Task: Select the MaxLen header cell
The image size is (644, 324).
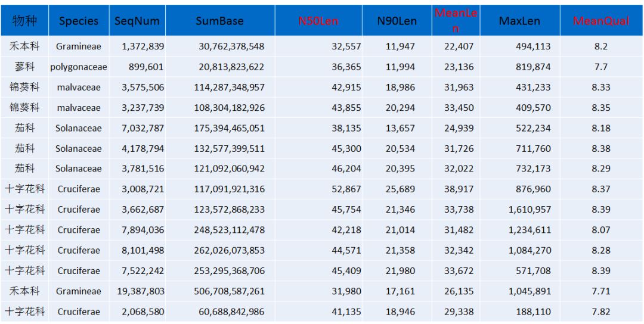Action: tap(519, 21)
